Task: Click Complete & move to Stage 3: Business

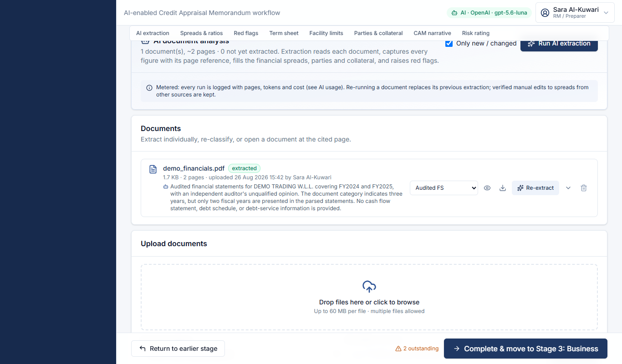Action: pyautogui.click(x=525, y=349)
